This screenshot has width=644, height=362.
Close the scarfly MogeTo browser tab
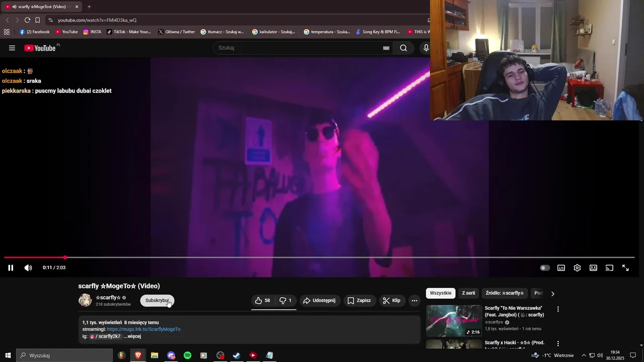77,7
